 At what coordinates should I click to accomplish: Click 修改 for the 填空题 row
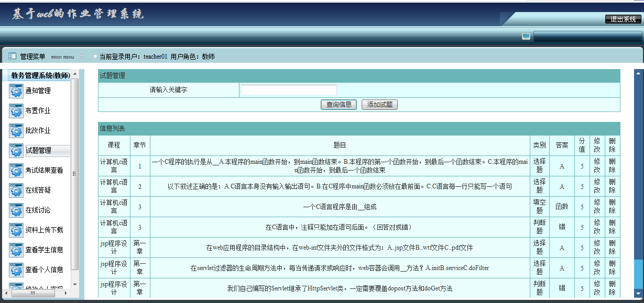[597, 207]
